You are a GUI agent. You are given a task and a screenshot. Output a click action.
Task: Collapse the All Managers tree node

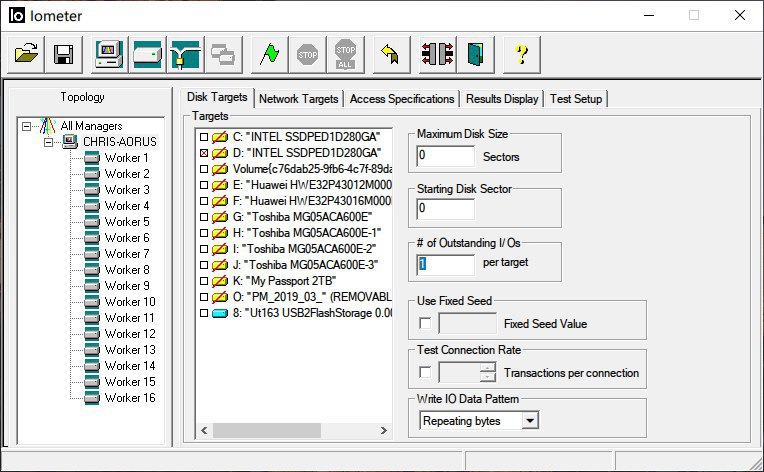click(x=26, y=126)
